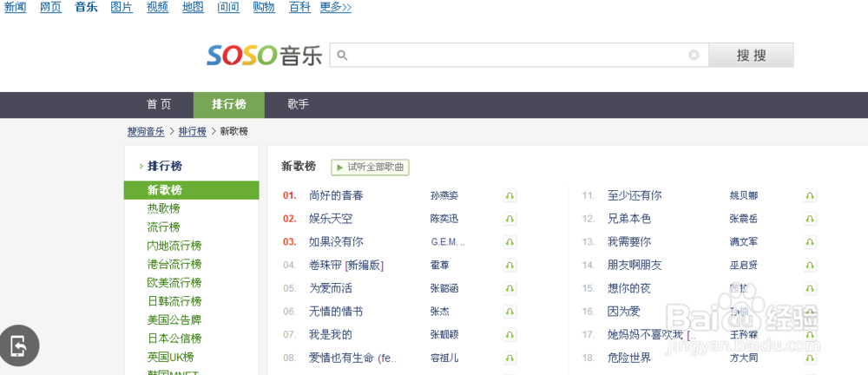Image resolution: width=868 pixels, height=375 pixels.
Task: Play song 为爱而活 via headphone icon
Action: pyautogui.click(x=510, y=288)
